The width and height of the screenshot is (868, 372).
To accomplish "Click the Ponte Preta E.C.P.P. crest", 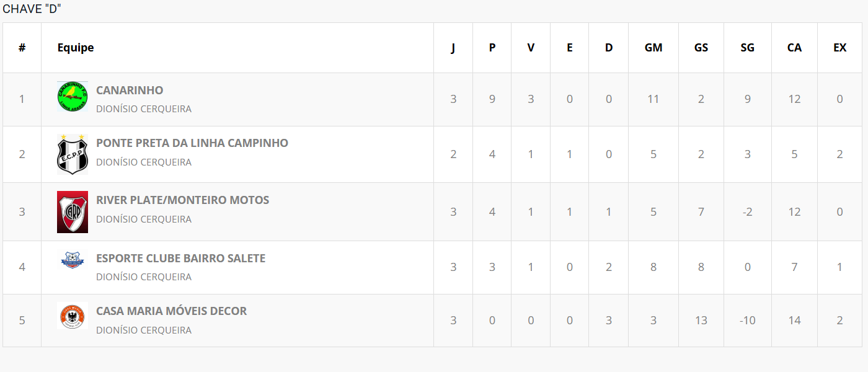I will pos(73,154).
